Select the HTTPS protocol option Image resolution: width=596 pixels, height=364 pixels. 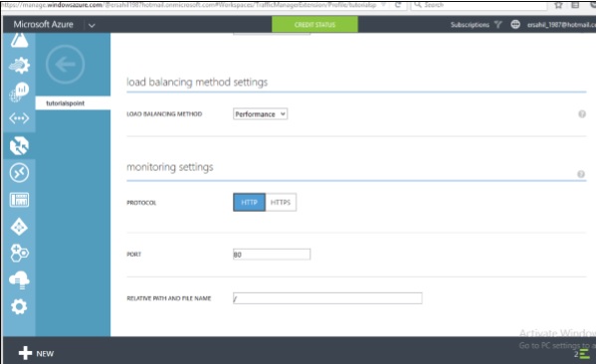pos(281,202)
